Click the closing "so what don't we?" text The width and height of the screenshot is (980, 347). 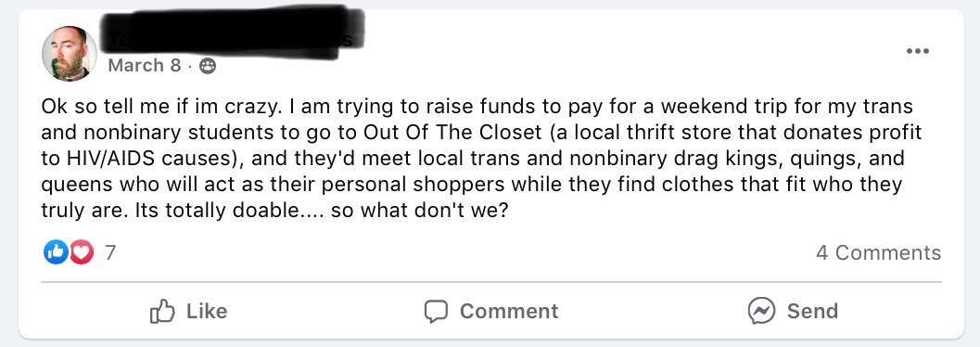[x=419, y=212]
